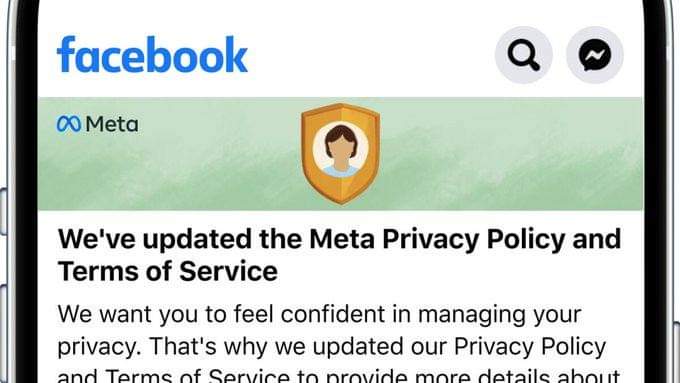Click the bold 'Terms of Service' heading line
This screenshot has height=383, width=680.
point(168,272)
